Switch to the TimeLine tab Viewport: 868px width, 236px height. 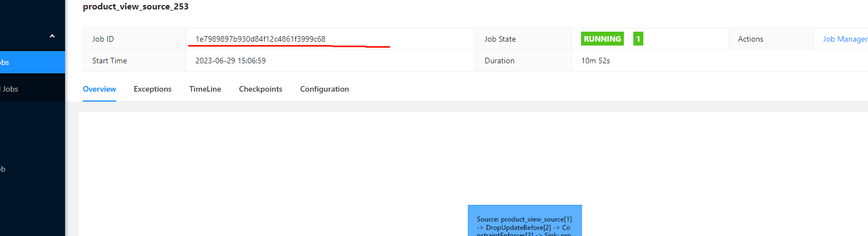pyautogui.click(x=205, y=89)
